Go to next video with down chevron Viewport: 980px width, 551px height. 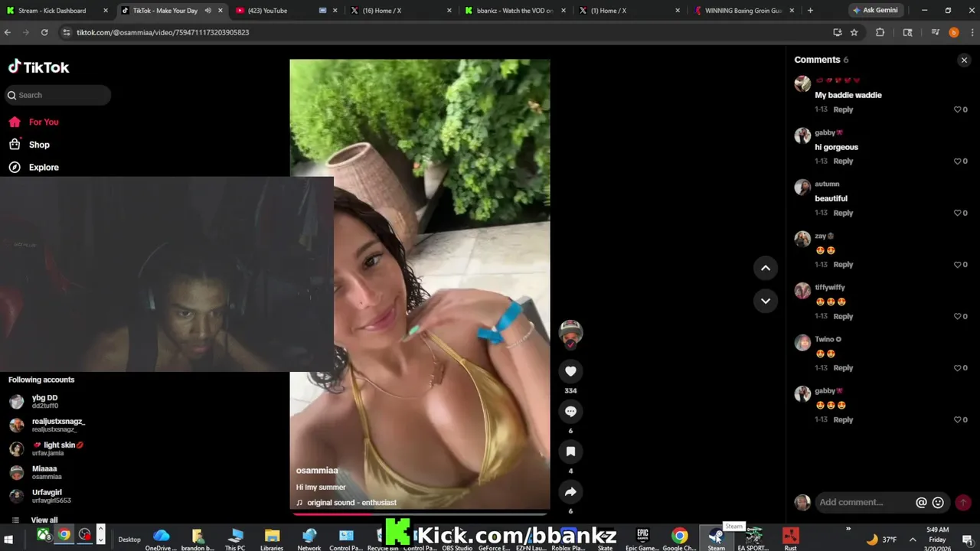[766, 301]
